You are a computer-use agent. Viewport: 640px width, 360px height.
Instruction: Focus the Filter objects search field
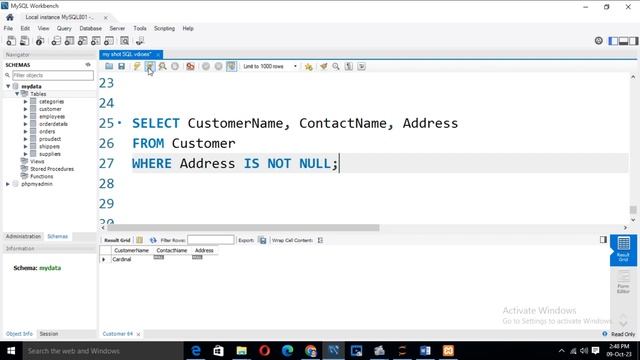(53, 76)
